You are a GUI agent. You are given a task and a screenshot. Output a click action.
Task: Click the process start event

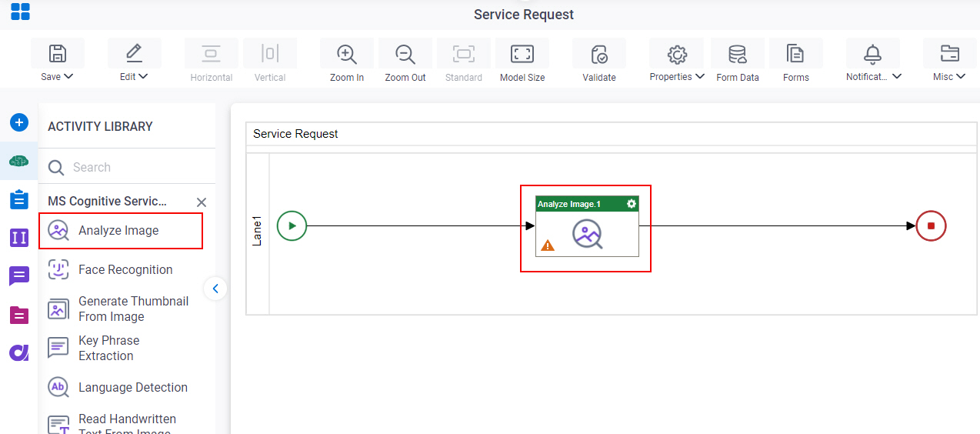pos(292,225)
